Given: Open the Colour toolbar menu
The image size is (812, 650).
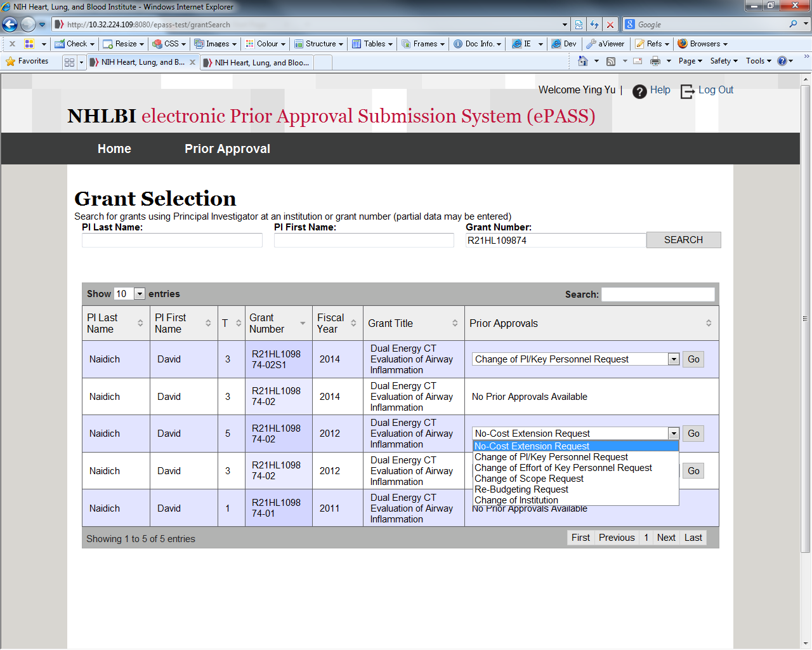Looking at the screenshot, I should tap(266, 44).
